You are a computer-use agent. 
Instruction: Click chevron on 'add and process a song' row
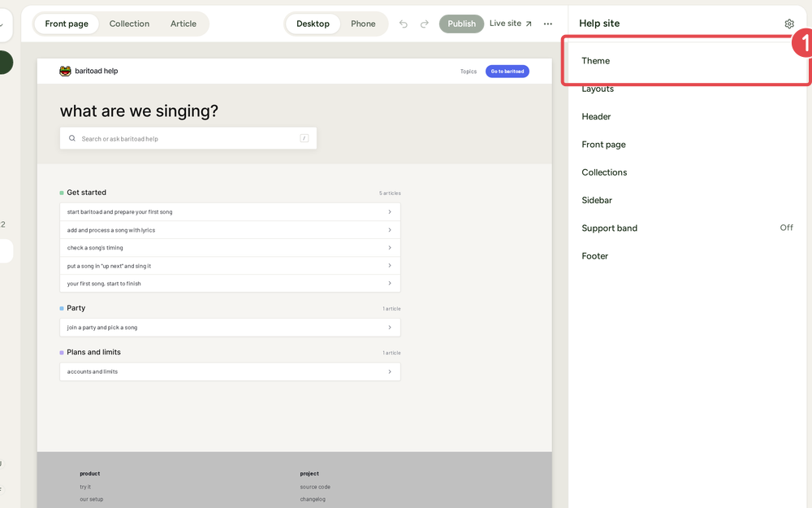point(390,230)
